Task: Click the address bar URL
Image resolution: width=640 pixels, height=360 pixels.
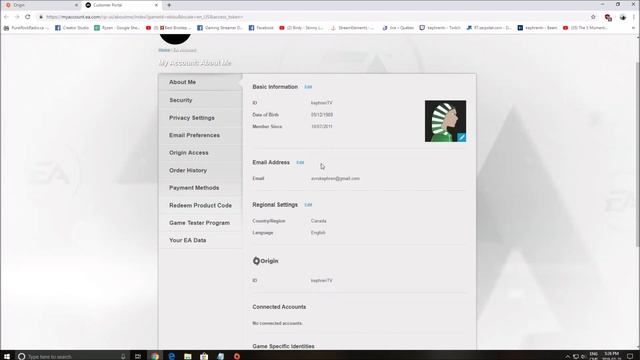Action: tap(144, 17)
